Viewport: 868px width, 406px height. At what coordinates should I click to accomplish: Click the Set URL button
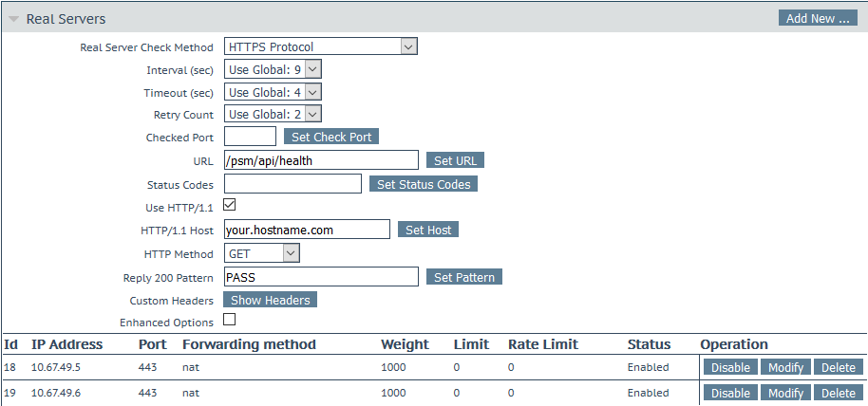(x=455, y=160)
